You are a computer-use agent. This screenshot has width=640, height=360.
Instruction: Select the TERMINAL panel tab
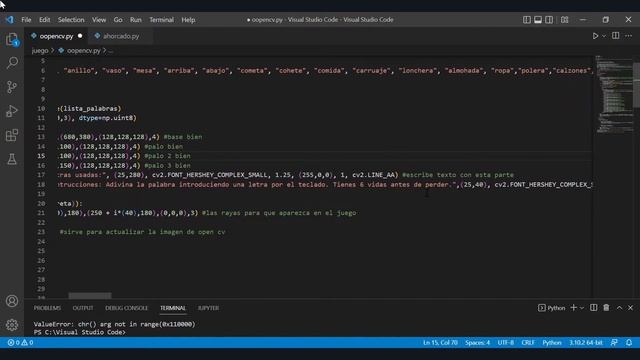pos(173,308)
